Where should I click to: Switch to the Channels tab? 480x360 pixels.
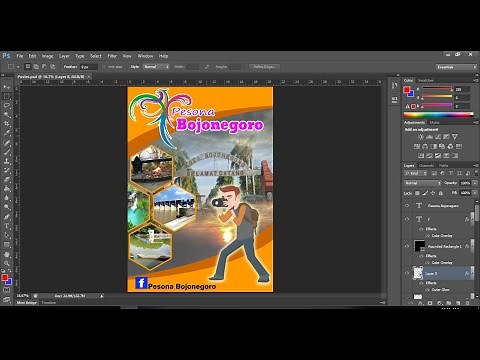tap(426, 165)
